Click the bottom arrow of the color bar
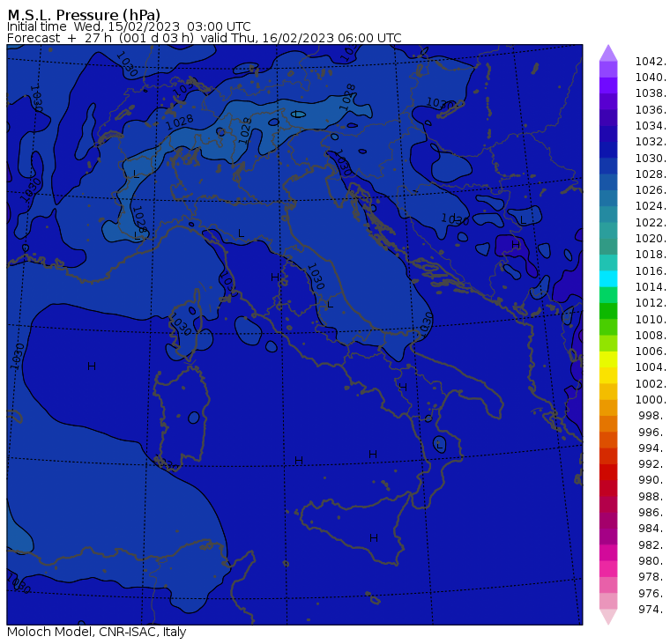The width and height of the screenshot is (670, 644). click(608, 617)
